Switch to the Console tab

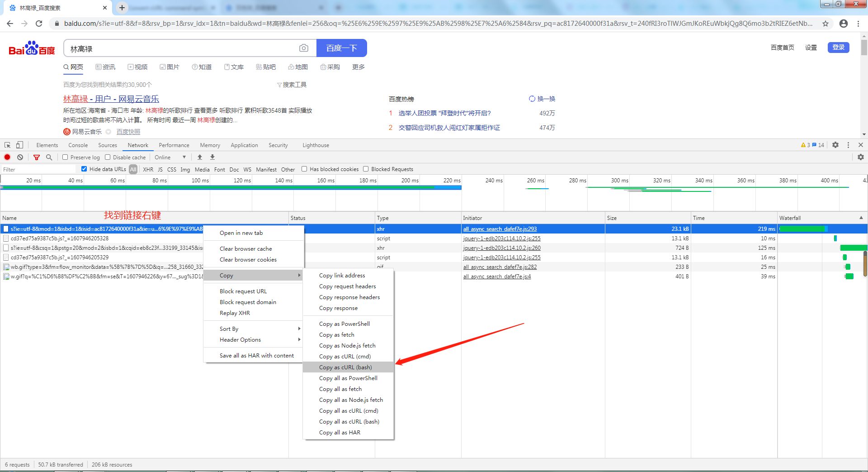tap(78, 145)
